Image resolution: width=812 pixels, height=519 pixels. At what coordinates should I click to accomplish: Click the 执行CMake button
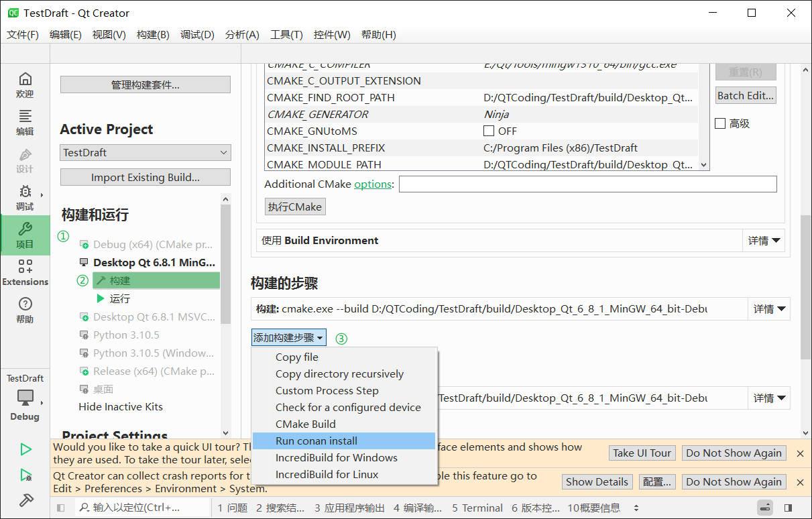pyautogui.click(x=294, y=207)
